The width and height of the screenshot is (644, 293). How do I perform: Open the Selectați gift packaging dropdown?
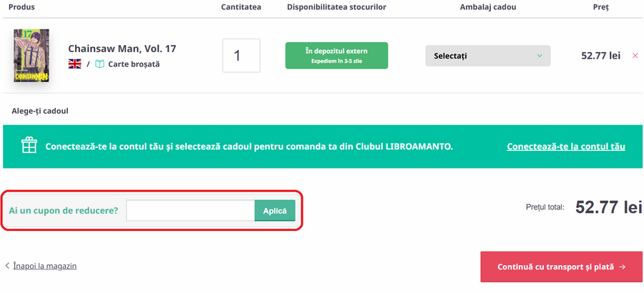coord(487,56)
